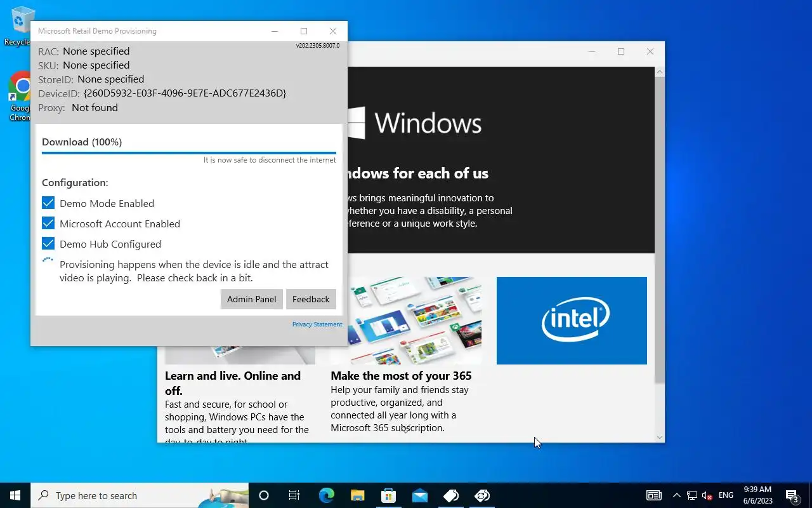Open Google Chrome desktop shortcut

[x=20, y=95]
